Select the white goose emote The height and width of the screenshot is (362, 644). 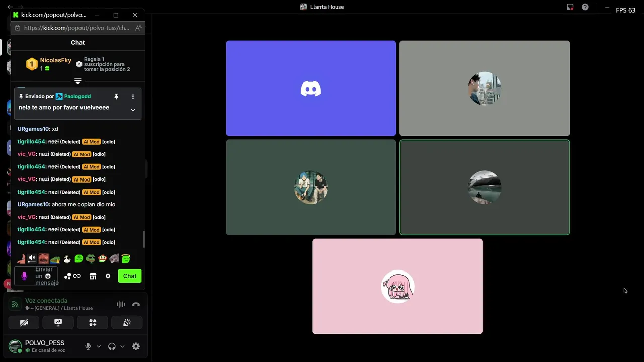point(67,259)
